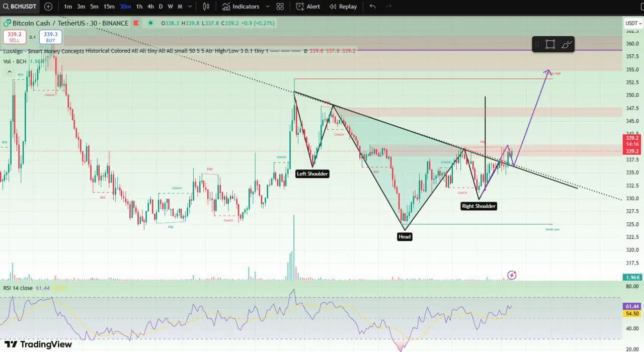Select the brush tool in the floating toolbar
This screenshot has height=352, width=644.
(x=567, y=44)
